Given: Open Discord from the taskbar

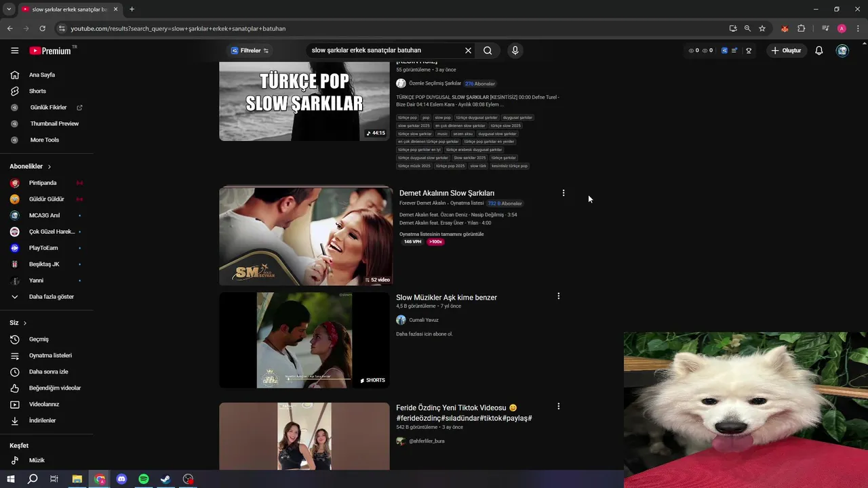Looking at the screenshot, I should tap(122, 479).
